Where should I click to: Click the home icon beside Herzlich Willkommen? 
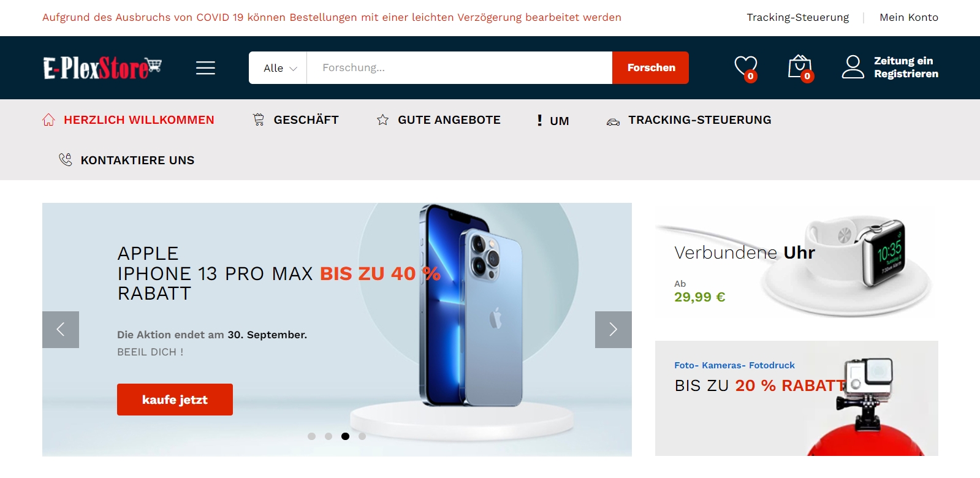tap(48, 120)
